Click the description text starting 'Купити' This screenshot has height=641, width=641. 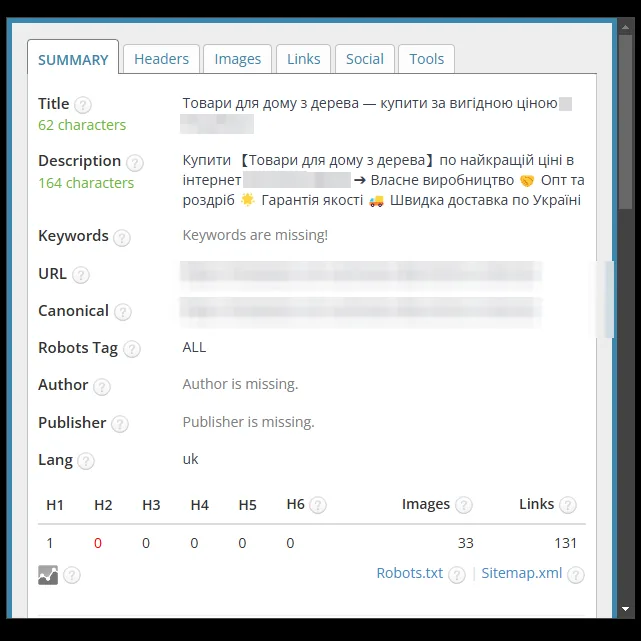pyautogui.click(x=383, y=180)
